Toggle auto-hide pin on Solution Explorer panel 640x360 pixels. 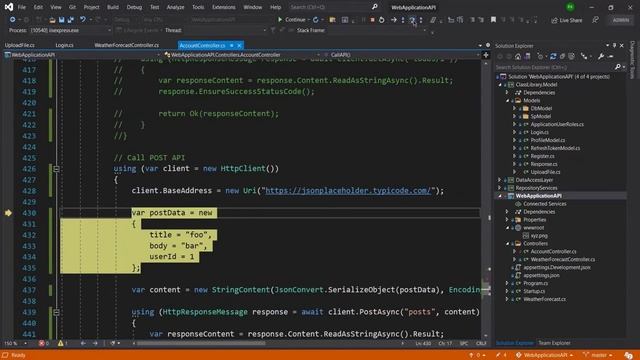tap(614, 45)
